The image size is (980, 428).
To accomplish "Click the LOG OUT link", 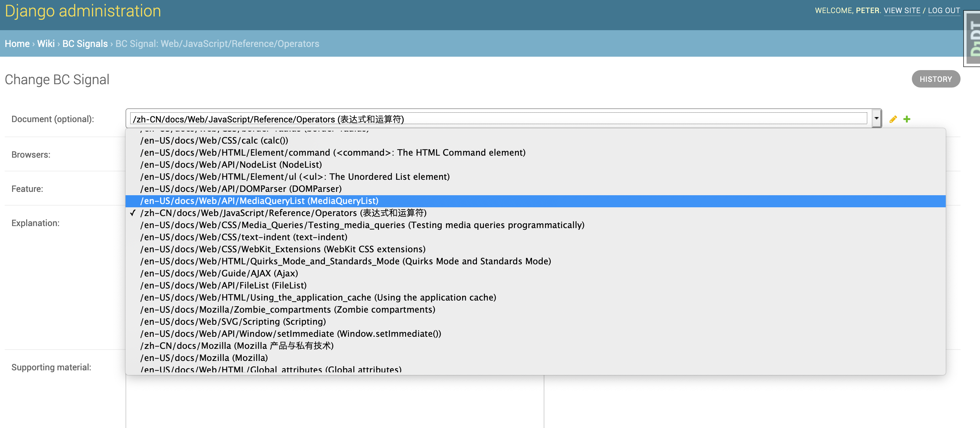I will pyautogui.click(x=943, y=11).
